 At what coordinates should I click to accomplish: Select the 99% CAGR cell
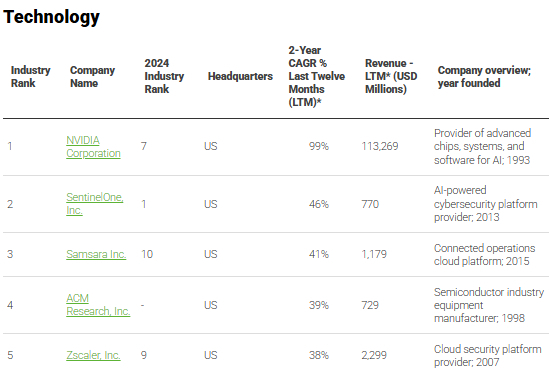(319, 146)
